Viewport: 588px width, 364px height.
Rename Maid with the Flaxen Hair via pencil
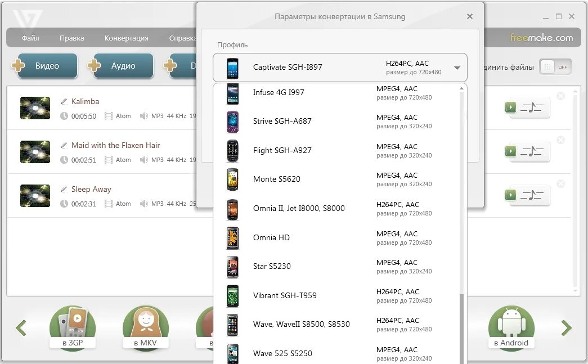[64, 145]
